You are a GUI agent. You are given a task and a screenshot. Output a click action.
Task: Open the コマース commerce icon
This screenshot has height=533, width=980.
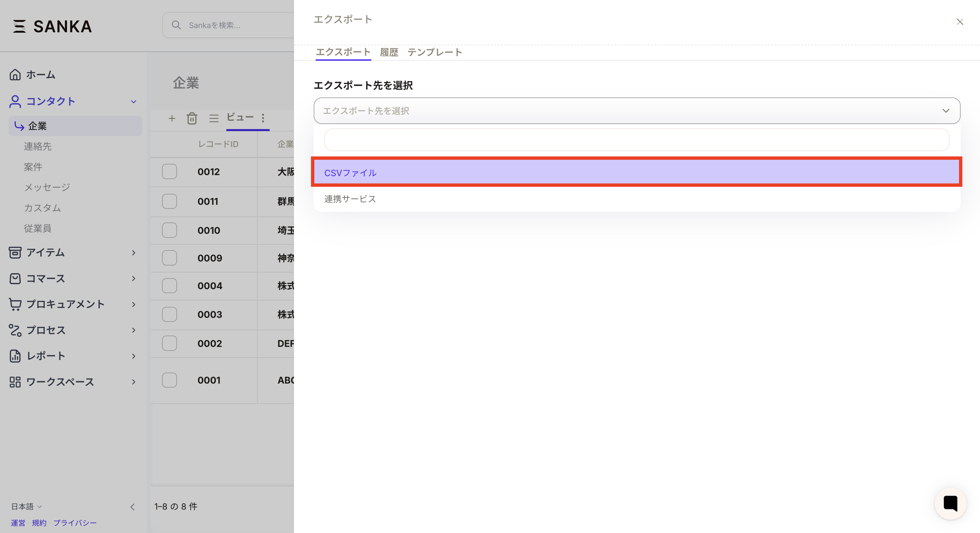(x=15, y=278)
